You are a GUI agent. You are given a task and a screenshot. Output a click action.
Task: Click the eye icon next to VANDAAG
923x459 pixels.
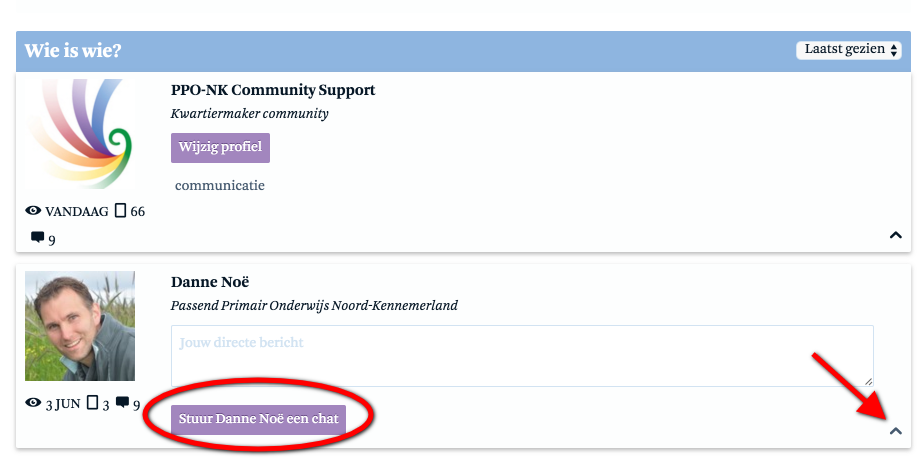pyautogui.click(x=33, y=210)
